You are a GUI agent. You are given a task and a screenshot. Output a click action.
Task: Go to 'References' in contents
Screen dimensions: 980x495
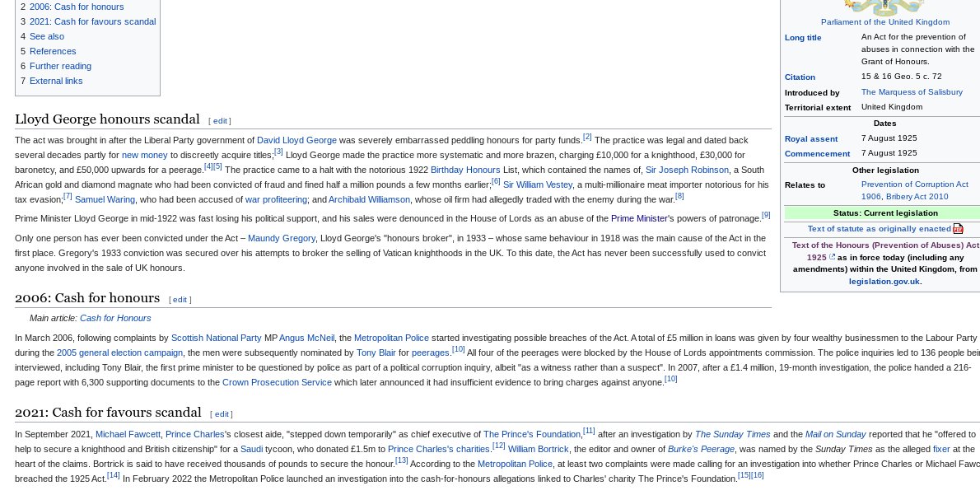point(53,51)
